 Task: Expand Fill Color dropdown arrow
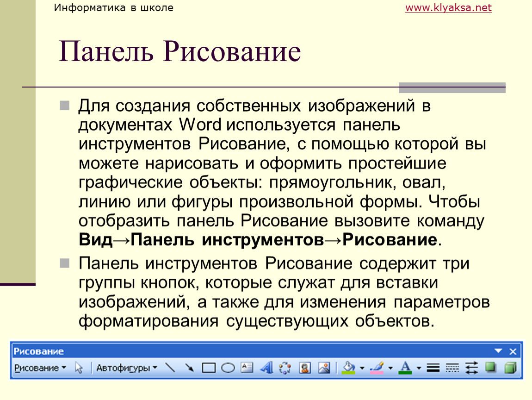click(362, 368)
